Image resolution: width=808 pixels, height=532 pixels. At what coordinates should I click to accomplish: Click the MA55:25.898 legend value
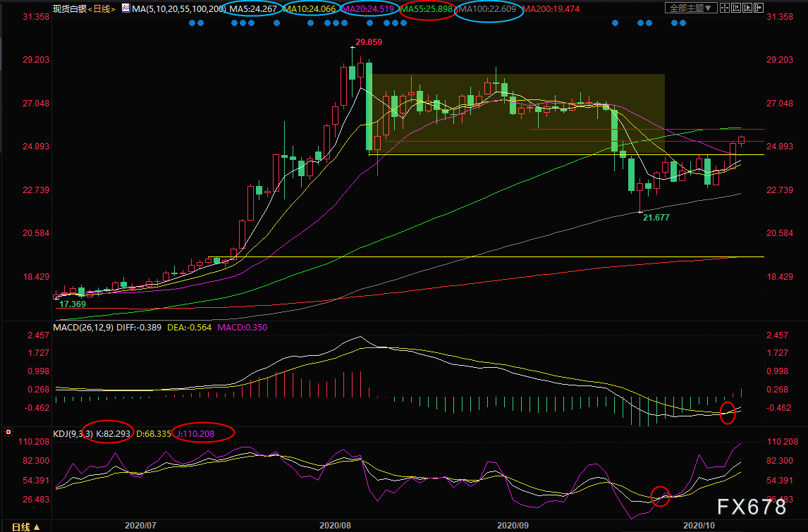click(x=427, y=9)
